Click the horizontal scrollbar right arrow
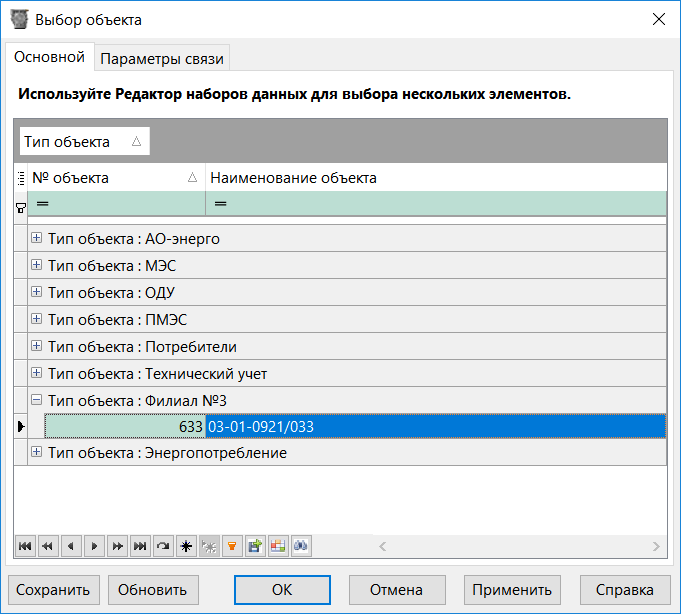The width and height of the screenshot is (681, 614). [655, 546]
